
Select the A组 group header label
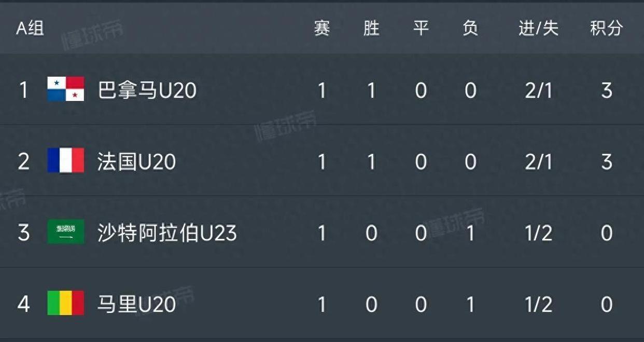pos(30,28)
